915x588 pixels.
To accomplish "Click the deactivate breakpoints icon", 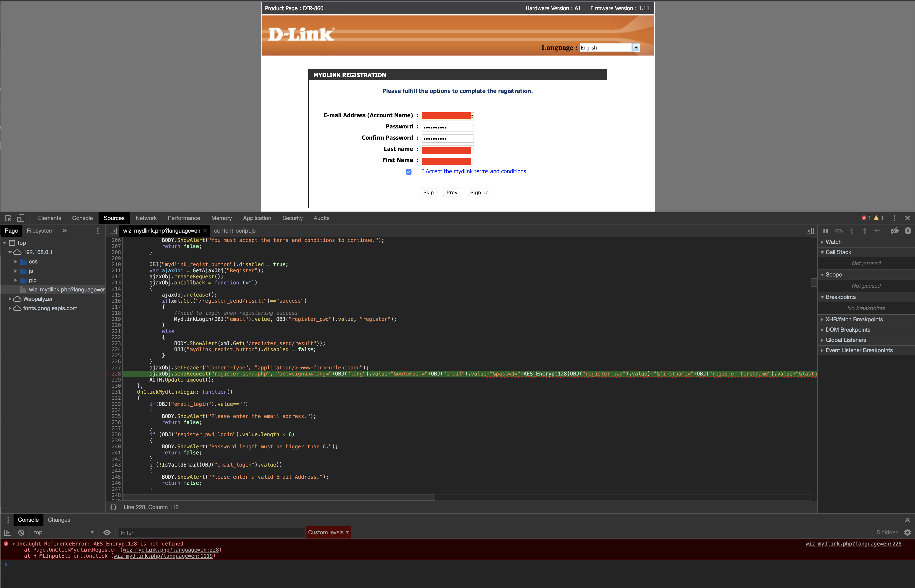I will click(894, 231).
